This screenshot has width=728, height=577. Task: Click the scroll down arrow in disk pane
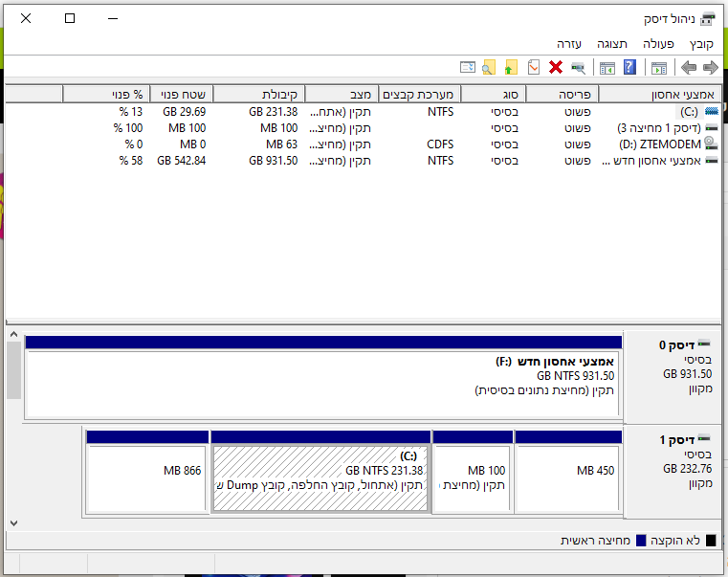point(14,523)
